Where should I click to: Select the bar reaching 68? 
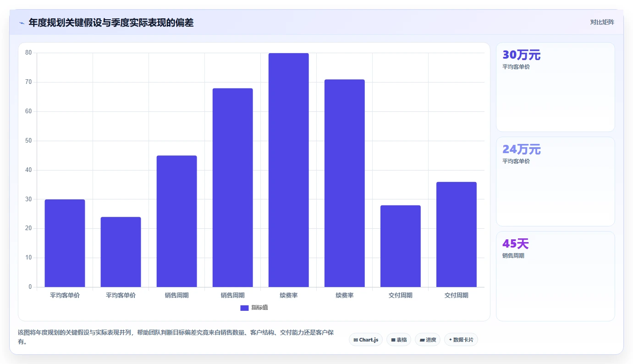click(232, 188)
